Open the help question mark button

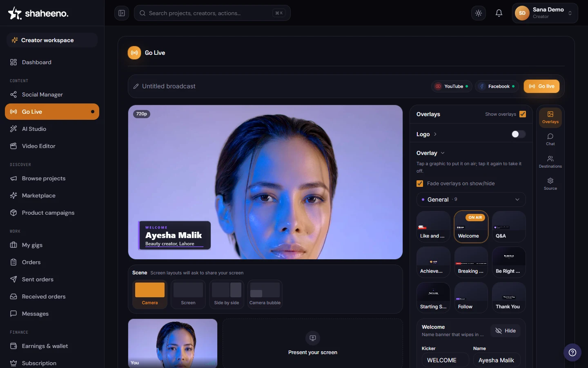572,352
